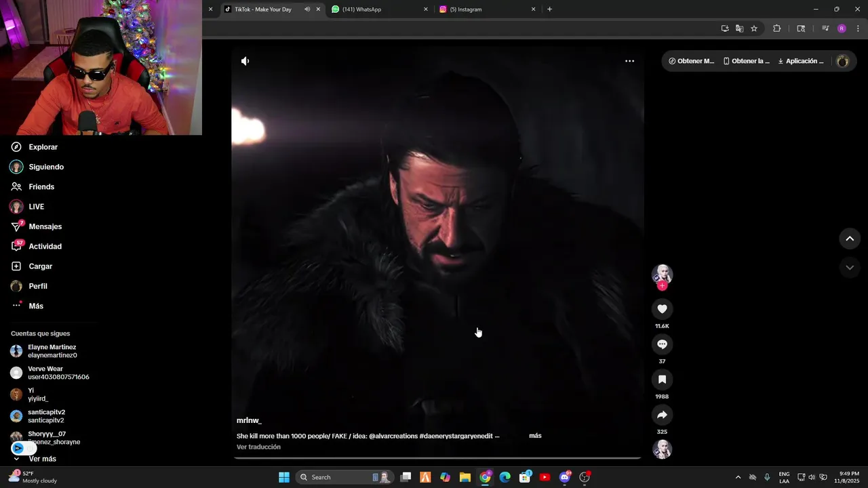The height and width of the screenshot is (488, 868).
Task: Open Chrome media controls music icon
Action: pos(825,28)
